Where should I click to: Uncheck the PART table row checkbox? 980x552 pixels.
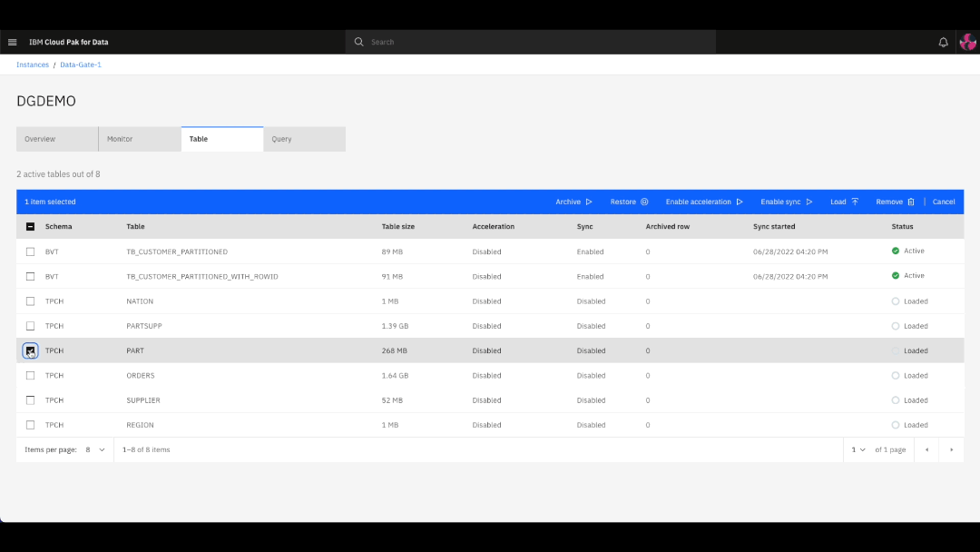click(30, 350)
